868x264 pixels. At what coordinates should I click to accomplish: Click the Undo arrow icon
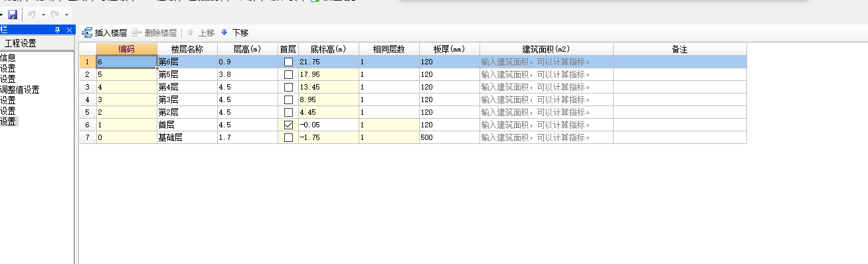31,14
